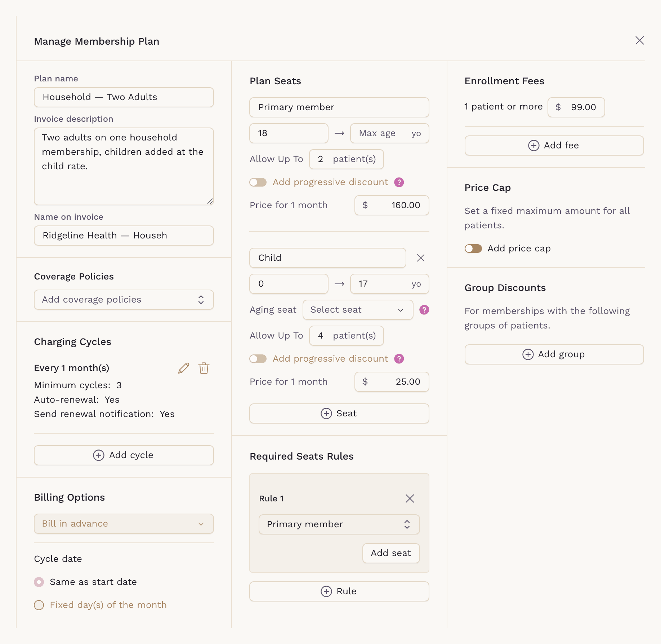Viewport: 661px width, 644px height.
Task: Edit Primary member Allow Up To patients field
Action: pos(346,159)
